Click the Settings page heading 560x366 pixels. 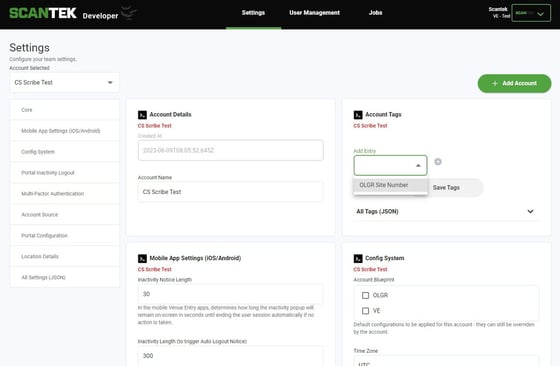point(29,47)
